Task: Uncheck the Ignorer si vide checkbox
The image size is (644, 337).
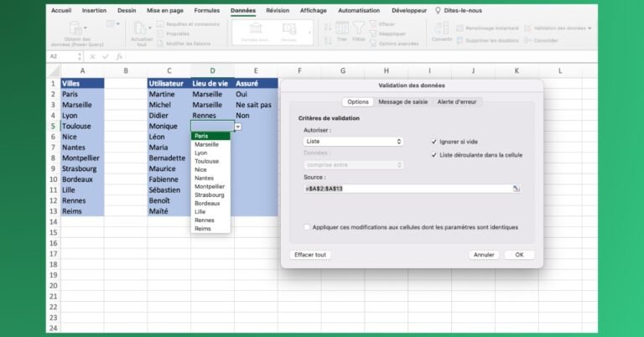Action: (x=434, y=142)
